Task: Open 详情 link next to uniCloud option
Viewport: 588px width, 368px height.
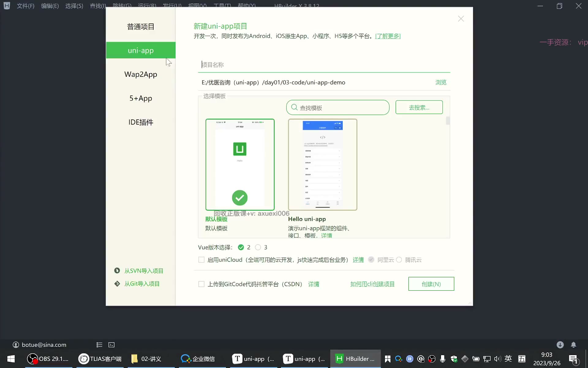Action: point(358,260)
